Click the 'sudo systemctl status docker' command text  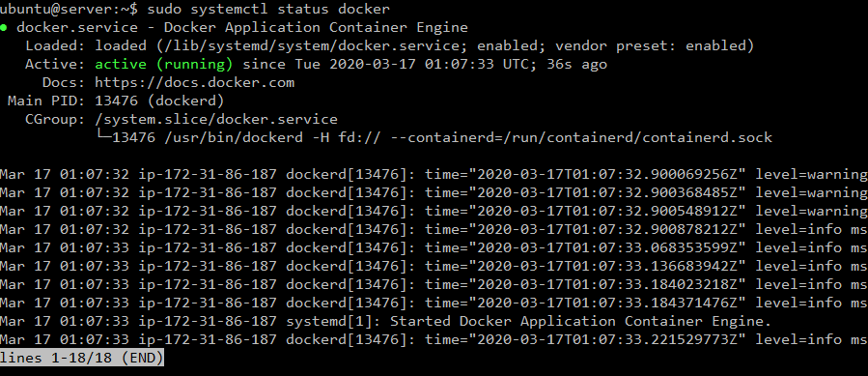click(x=268, y=9)
